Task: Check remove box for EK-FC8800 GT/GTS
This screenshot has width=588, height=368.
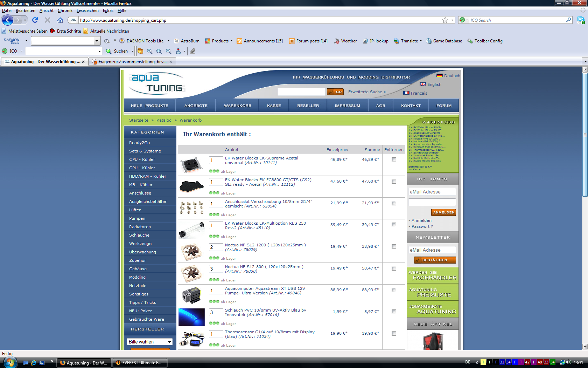Action: tap(394, 182)
